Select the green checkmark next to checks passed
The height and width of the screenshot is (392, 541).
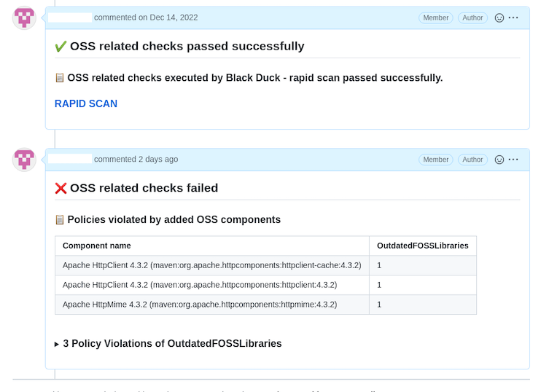pos(61,46)
